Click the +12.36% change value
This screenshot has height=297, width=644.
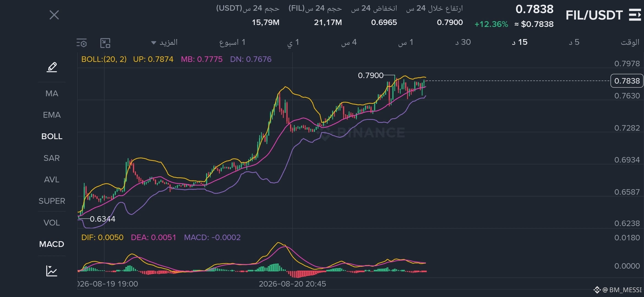pyautogui.click(x=491, y=24)
